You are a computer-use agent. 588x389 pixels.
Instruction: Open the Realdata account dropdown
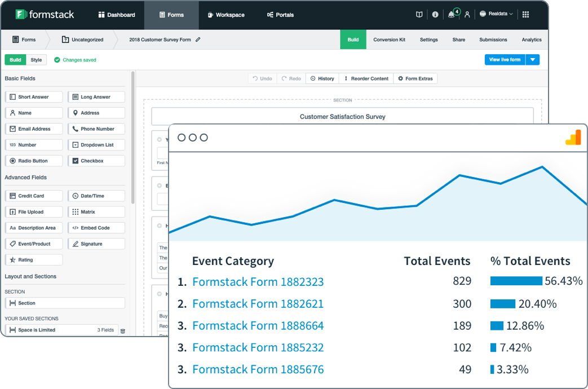pos(496,14)
